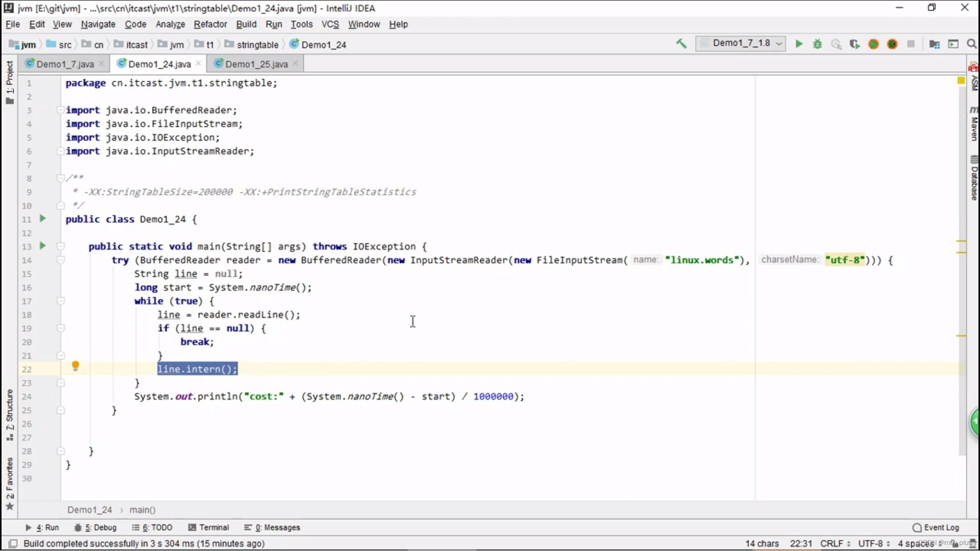
Task: Open Project Structure from the toolbar
Action: click(935, 44)
